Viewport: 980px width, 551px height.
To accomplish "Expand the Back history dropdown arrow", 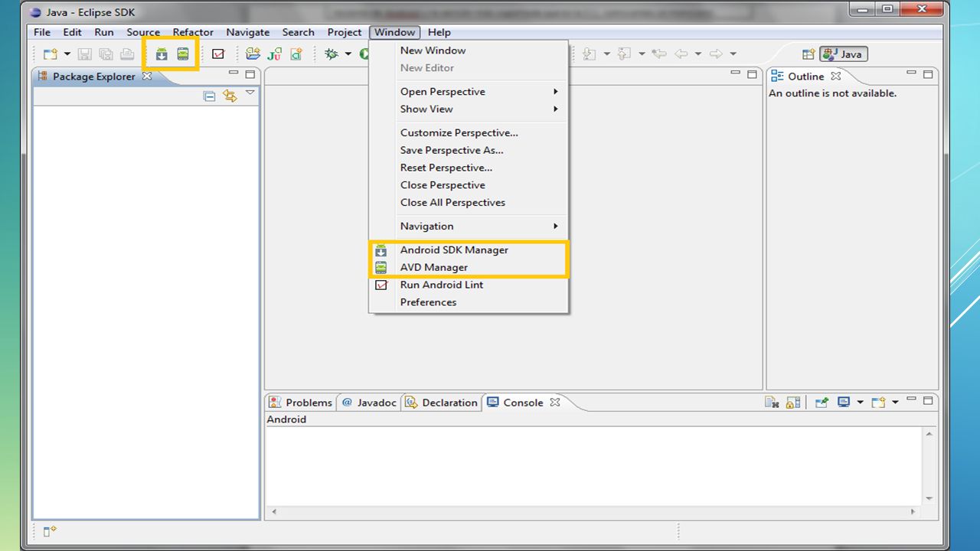I will 698,54.
